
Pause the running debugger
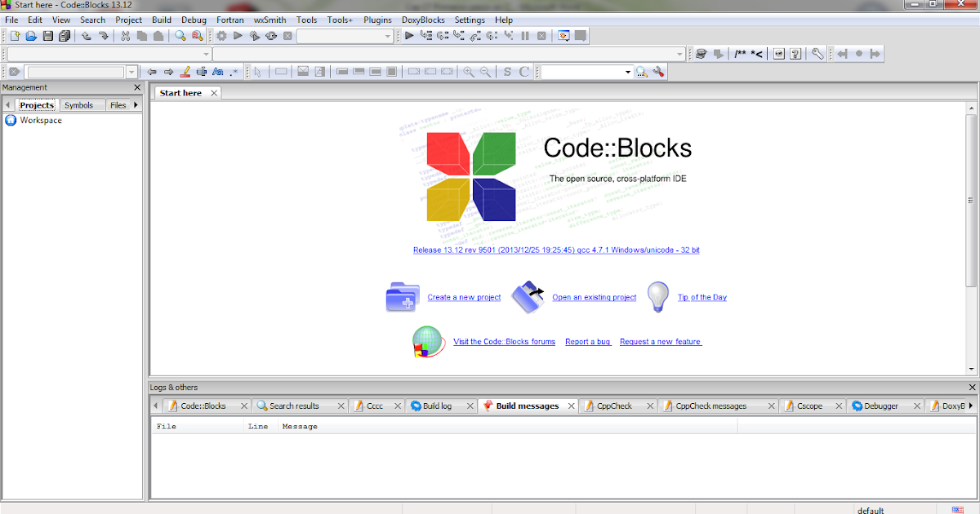point(524,35)
